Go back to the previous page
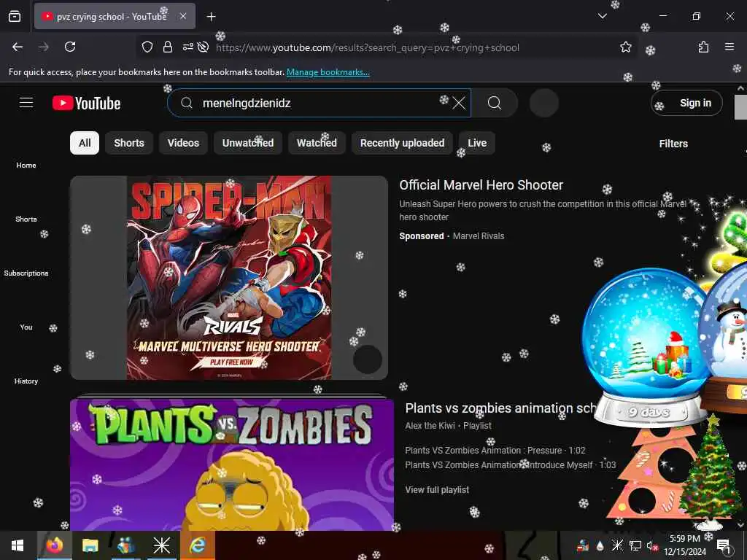 pos(18,47)
